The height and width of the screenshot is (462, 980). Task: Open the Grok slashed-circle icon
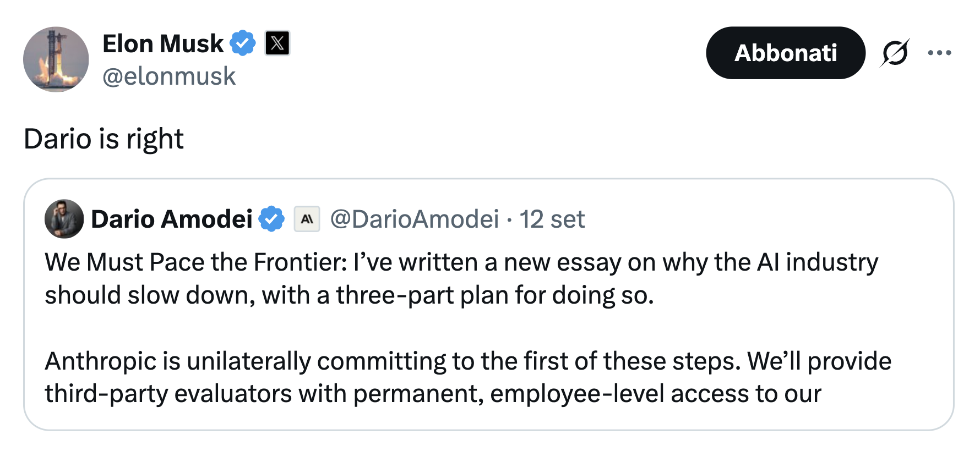click(895, 53)
